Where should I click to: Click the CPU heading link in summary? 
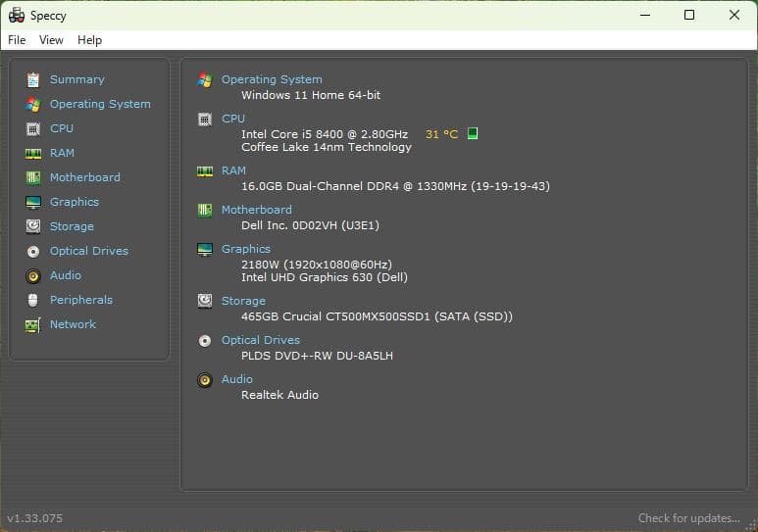[233, 119]
